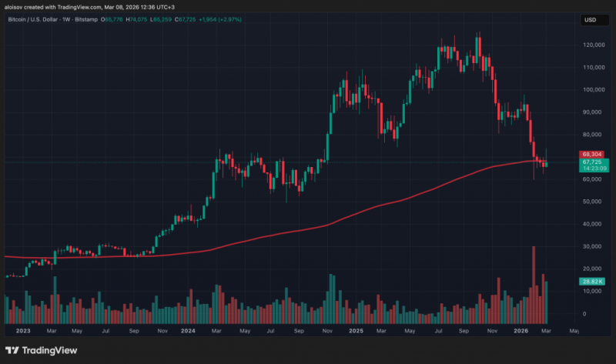Viewport: 616px width, 364px height.
Task: Select the red 68,304 moving average label
Action: (x=591, y=155)
